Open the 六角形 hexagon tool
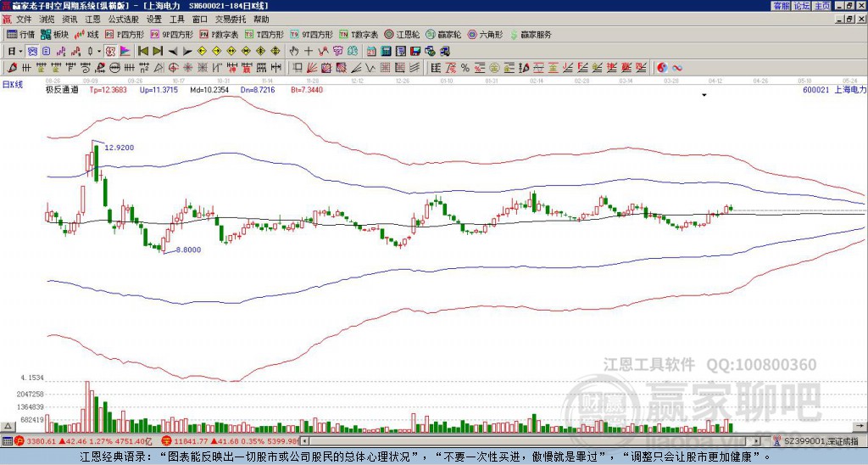This screenshot has width=868, height=465. click(485, 34)
